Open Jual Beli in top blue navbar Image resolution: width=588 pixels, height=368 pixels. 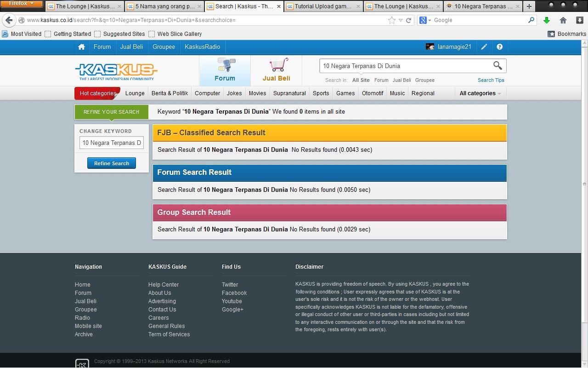pos(131,47)
